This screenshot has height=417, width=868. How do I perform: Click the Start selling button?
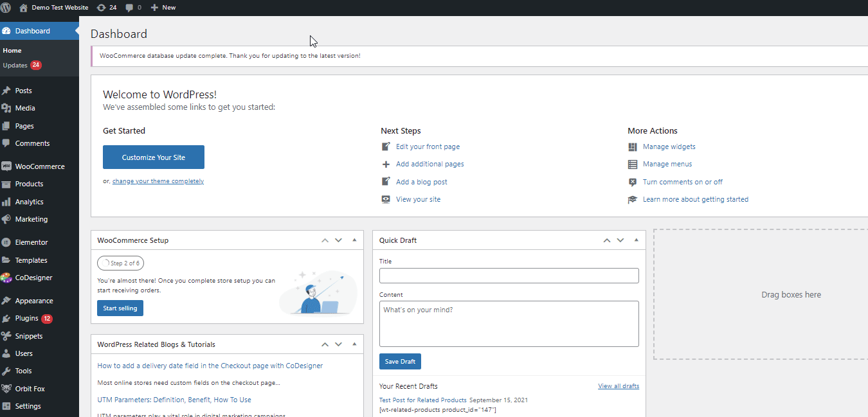point(120,308)
